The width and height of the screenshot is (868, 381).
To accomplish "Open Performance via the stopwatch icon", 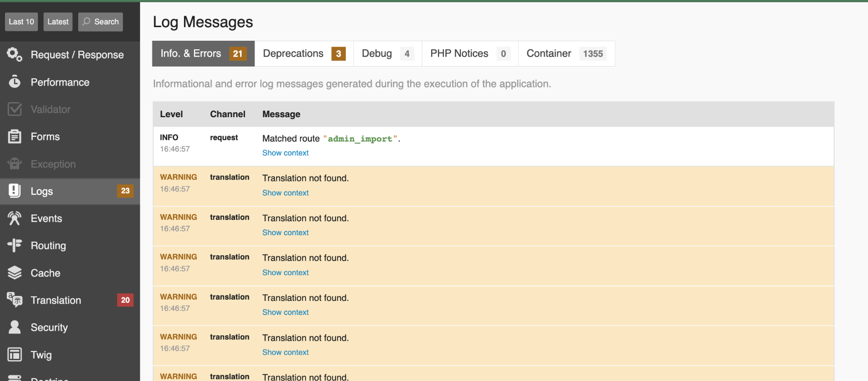I will click(14, 82).
